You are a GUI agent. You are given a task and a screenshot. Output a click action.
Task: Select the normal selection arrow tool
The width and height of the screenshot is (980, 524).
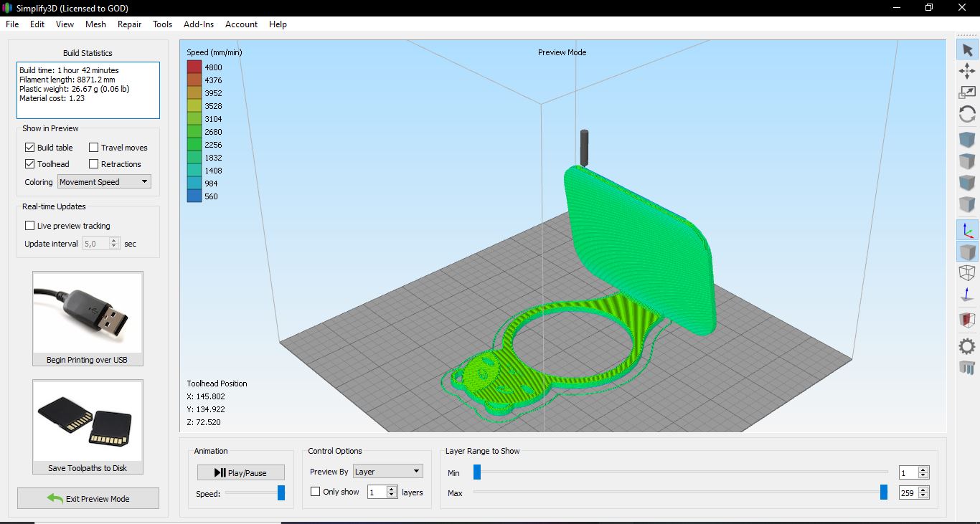pyautogui.click(x=967, y=49)
